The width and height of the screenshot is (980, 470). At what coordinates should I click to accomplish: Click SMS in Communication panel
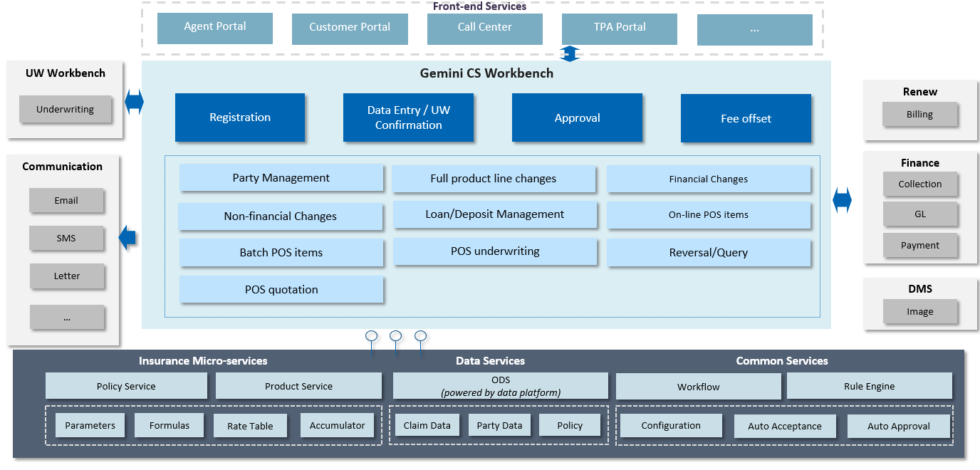tap(66, 239)
